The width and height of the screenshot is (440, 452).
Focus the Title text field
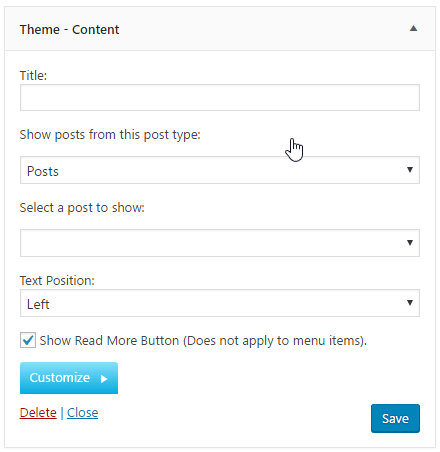(220, 97)
